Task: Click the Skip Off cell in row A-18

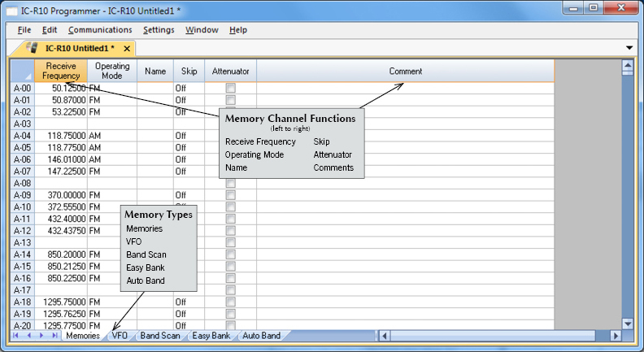Action: click(189, 302)
